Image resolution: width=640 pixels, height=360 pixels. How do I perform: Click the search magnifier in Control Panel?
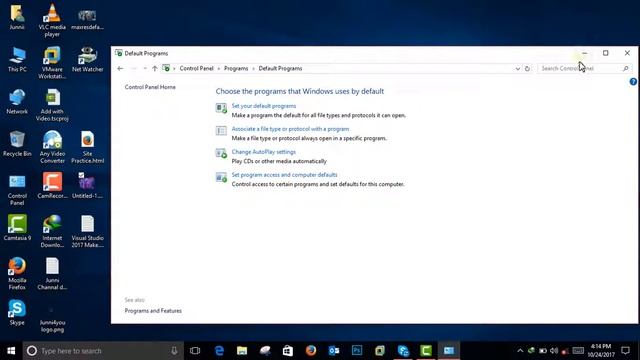click(626, 69)
